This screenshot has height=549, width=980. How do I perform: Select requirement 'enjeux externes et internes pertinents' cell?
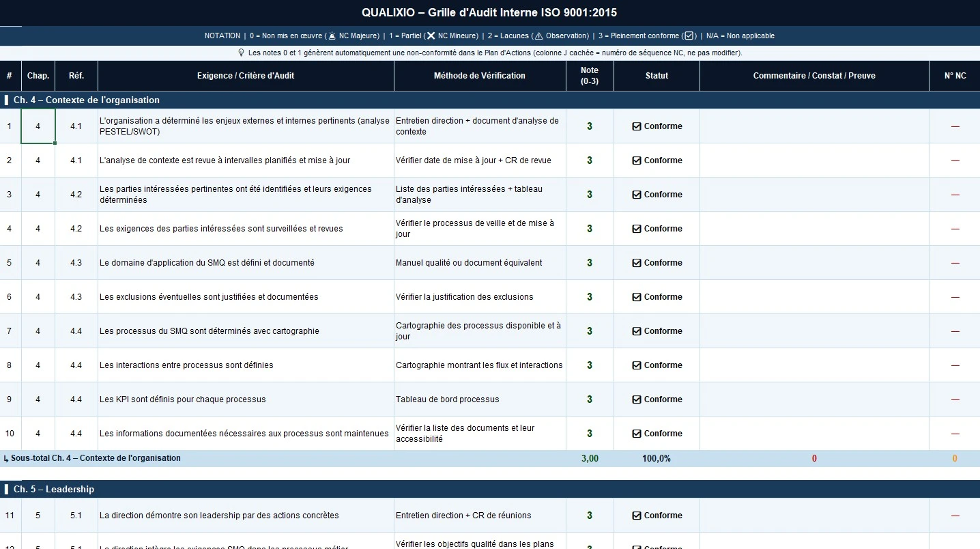246,126
